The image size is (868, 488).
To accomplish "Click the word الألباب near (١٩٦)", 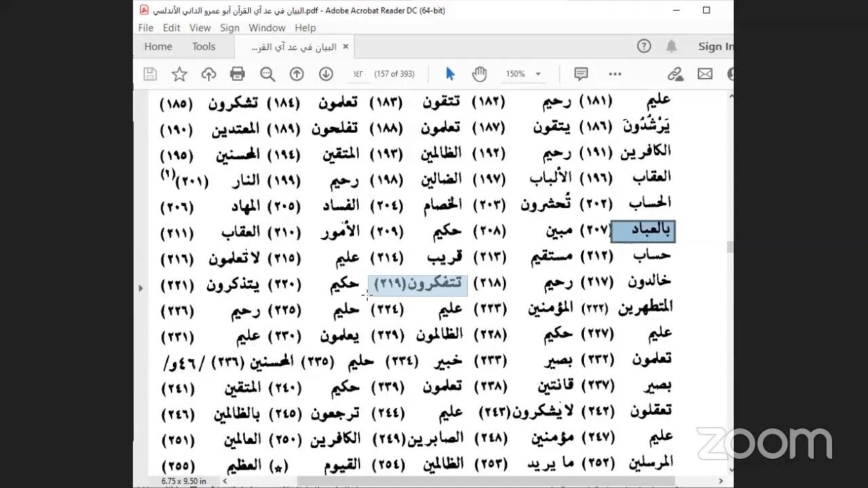I will pyautogui.click(x=550, y=177).
